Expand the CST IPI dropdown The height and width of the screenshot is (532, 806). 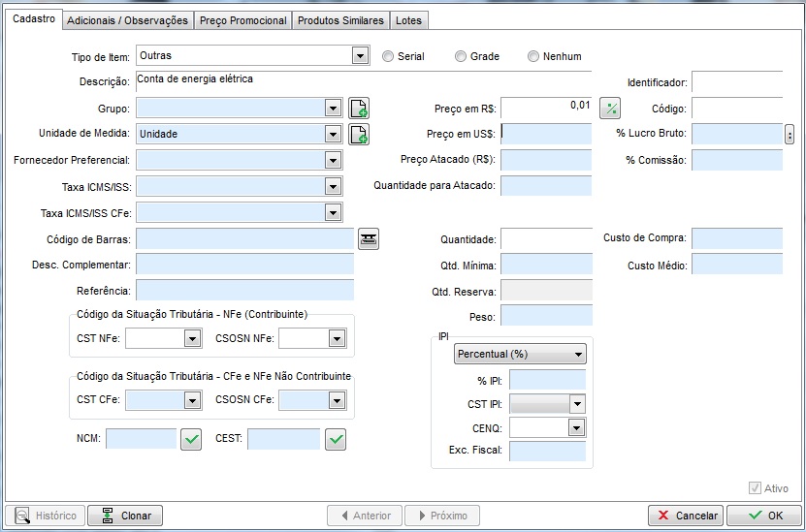coord(577,404)
